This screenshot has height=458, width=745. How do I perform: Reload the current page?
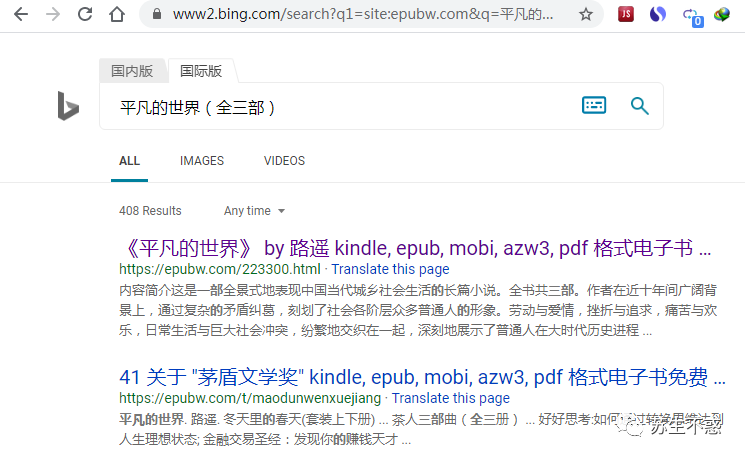click(x=85, y=14)
